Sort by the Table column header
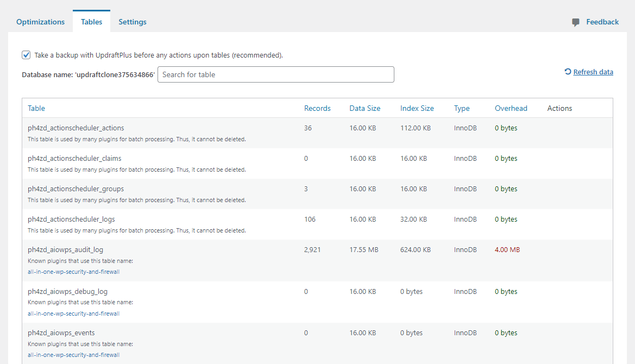 click(x=36, y=108)
